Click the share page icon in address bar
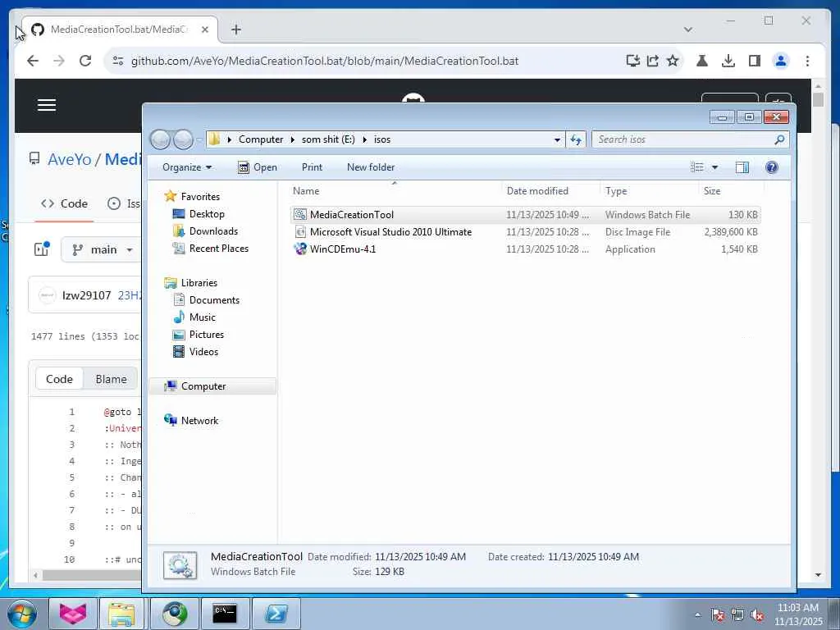The width and height of the screenshot is (840, 630). [x=652, y=61]
